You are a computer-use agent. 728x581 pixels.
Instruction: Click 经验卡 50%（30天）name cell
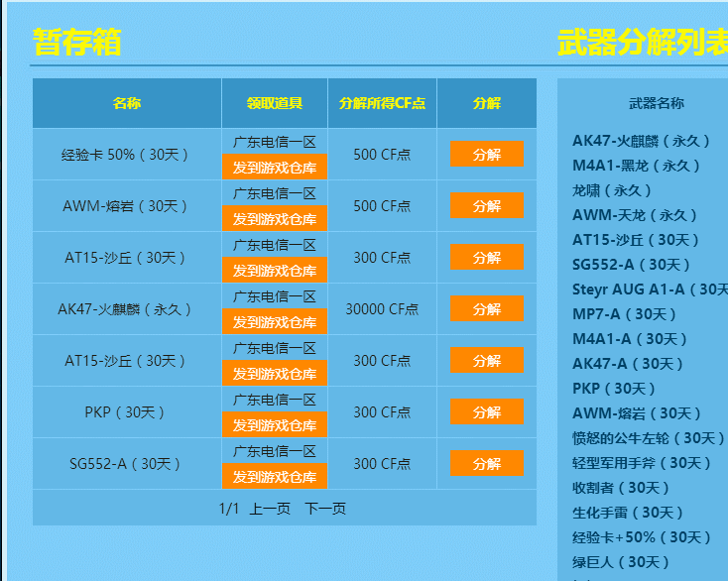click(x=125, y=155)
